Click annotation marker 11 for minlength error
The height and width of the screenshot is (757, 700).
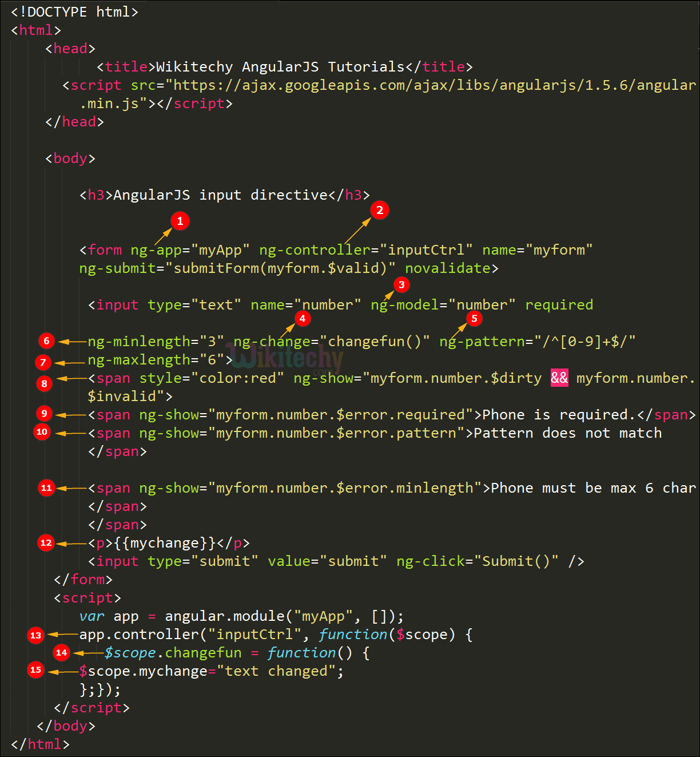coord(46,488)
